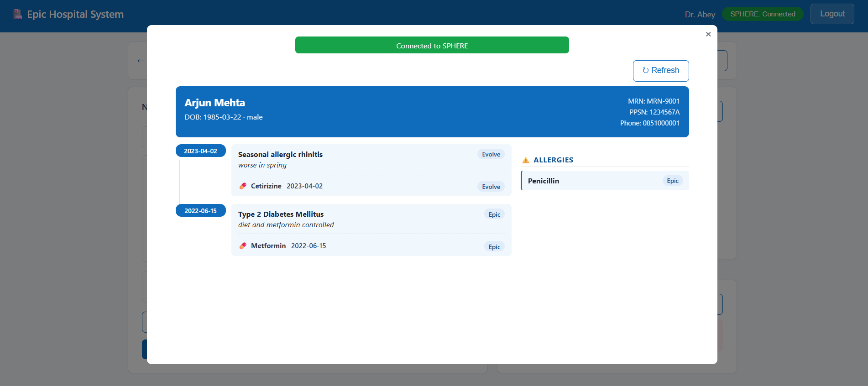Viewport: 868px width, 386px height.
Task: Log out using the Logout button
Action: [x=832, y=14]
